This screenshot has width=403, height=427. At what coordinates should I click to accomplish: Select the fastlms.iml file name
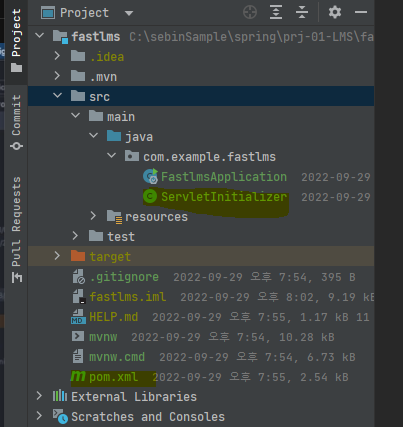(x=128, y=296)
